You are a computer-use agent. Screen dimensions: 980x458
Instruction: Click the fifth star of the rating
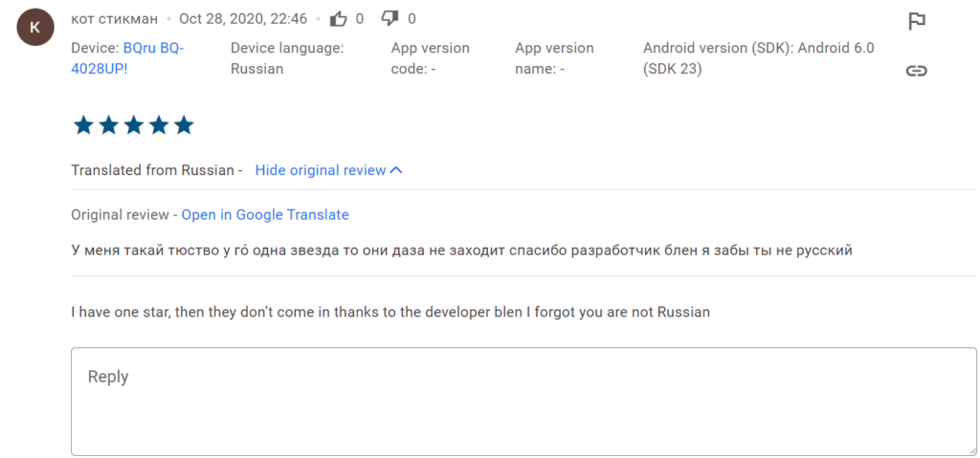tap(184, 125)
